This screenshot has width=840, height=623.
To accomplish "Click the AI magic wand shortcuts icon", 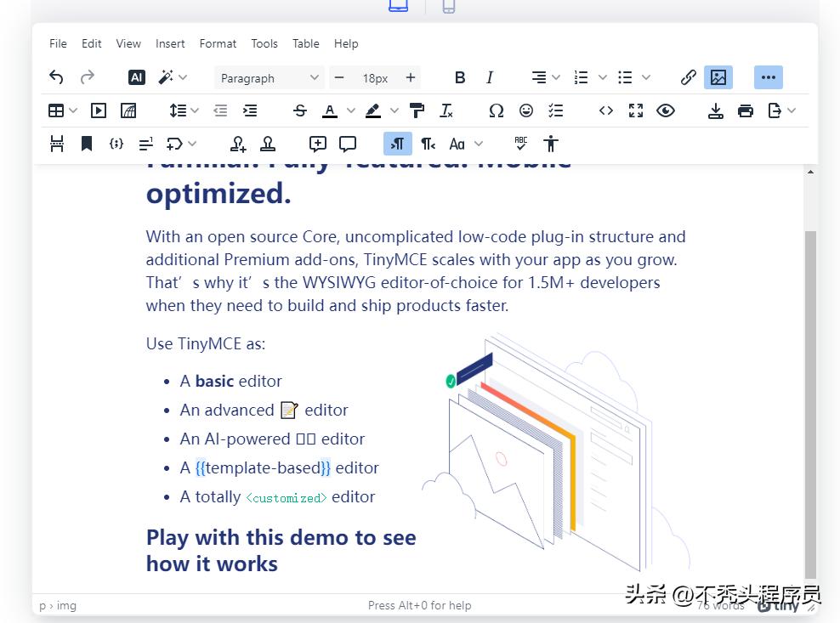I will coord(166,77).
